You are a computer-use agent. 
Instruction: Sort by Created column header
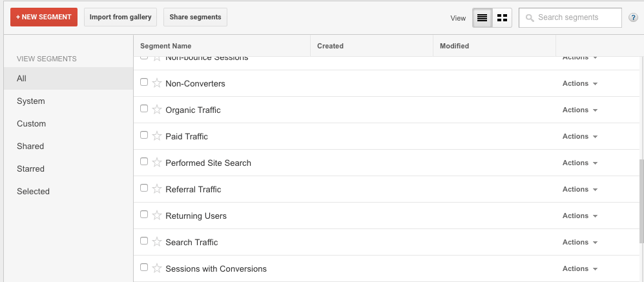tap(371, 46)
